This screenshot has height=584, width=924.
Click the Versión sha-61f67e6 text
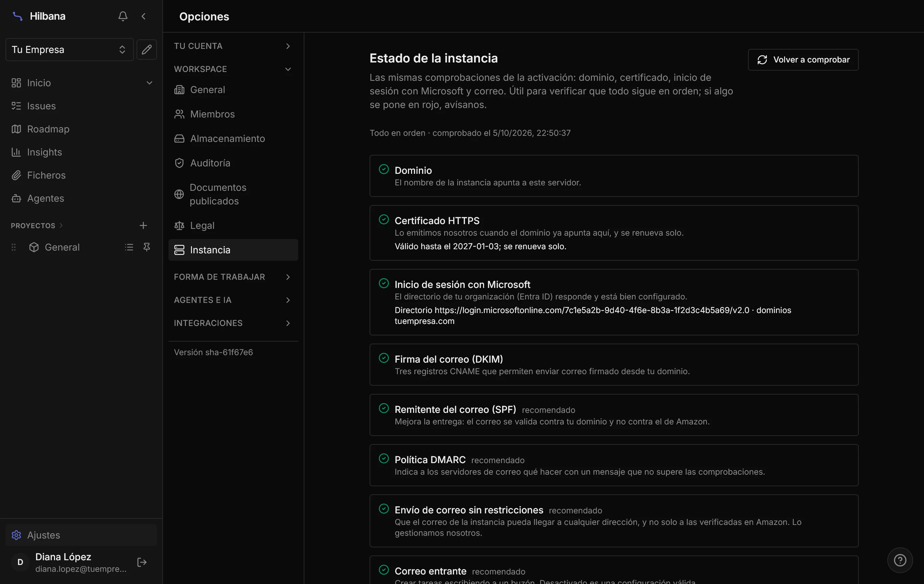click(213, 352)
